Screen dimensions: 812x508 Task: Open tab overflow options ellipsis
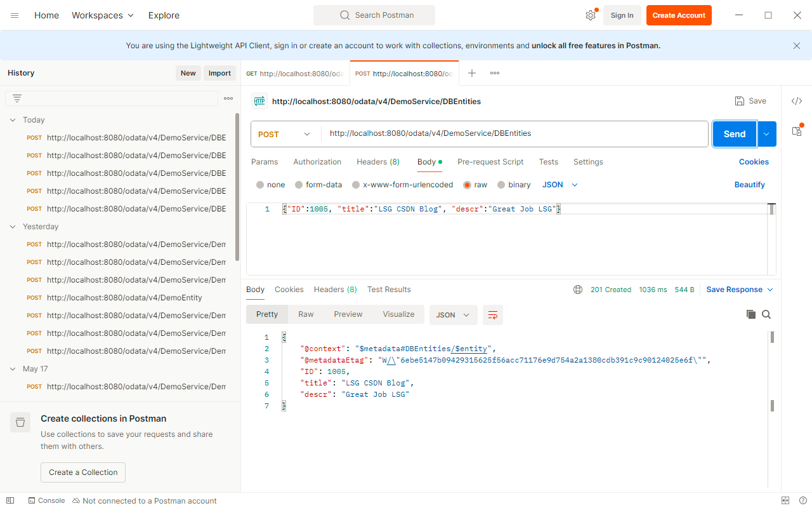coord(495,73)
